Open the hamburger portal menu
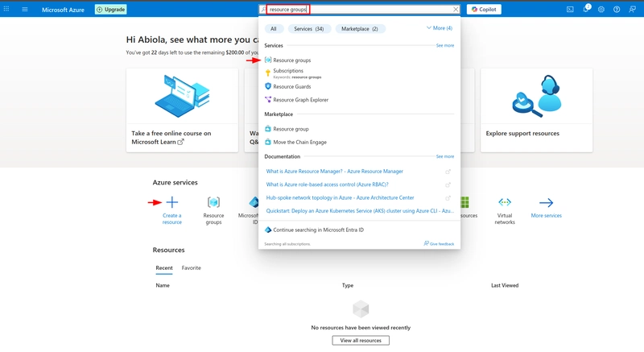644x352 pixels. point(25,9)
